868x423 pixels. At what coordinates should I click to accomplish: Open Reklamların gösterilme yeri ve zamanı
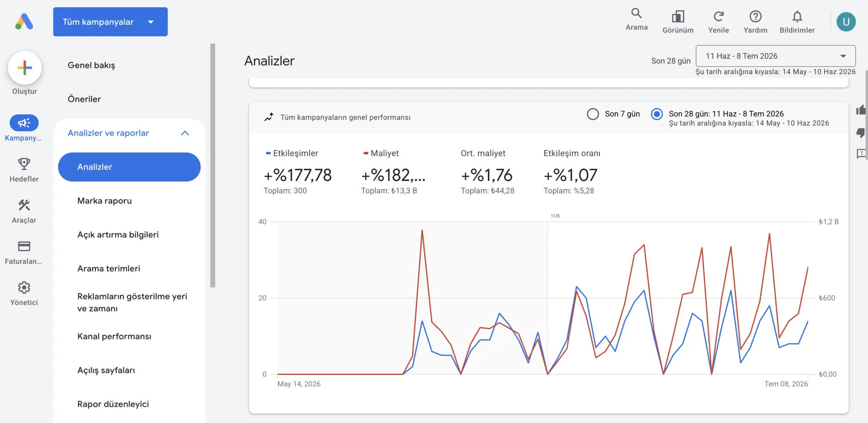[x=132, y=302]
